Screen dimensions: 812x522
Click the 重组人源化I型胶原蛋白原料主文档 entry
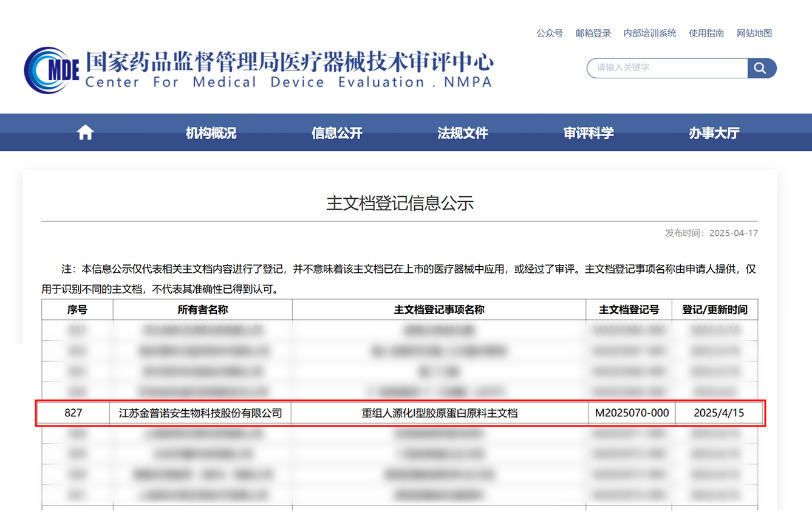point(439,413)
